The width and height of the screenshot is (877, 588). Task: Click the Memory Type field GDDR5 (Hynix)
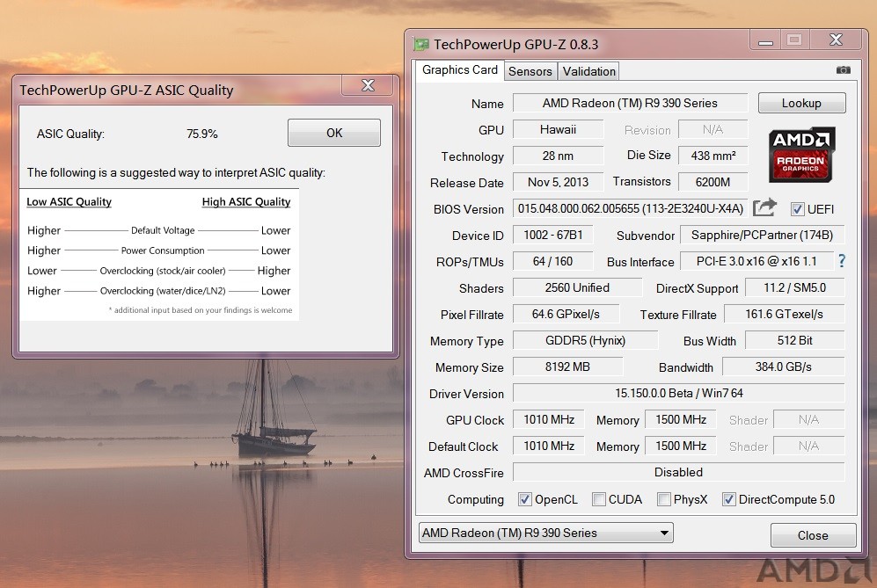pos(586,340)
